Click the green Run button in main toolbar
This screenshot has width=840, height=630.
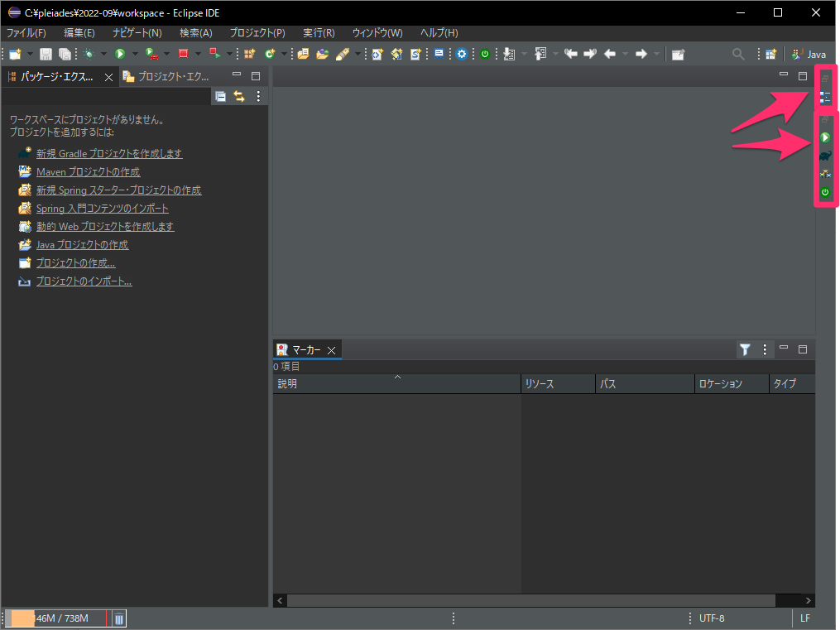tap(120, 54)
